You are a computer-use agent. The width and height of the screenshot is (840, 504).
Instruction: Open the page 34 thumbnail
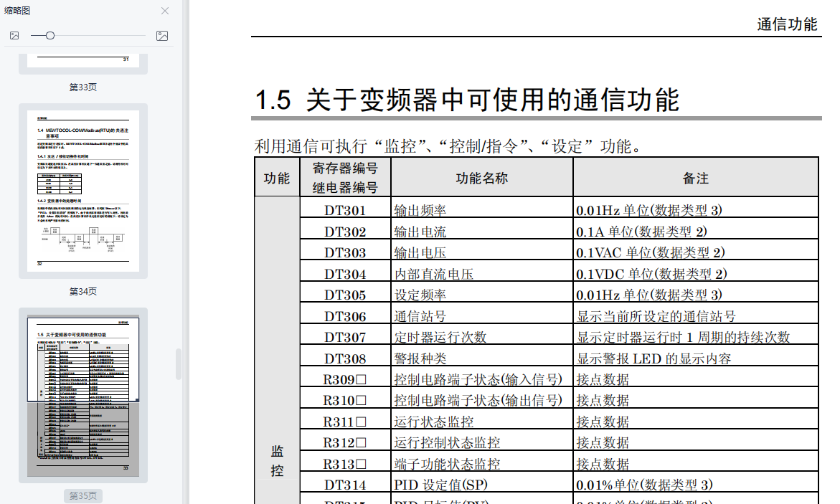pyautogui.click(x=83, y=191)
